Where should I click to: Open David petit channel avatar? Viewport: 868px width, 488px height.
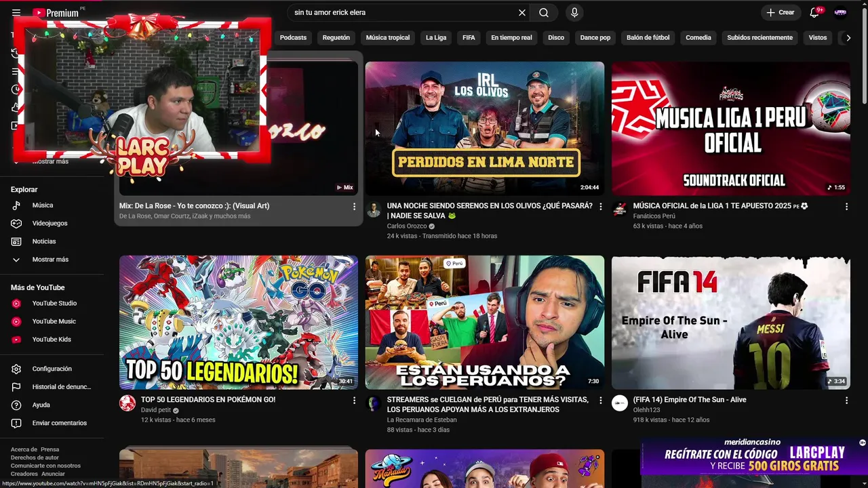pyautogui.click(x=127, y=403)
